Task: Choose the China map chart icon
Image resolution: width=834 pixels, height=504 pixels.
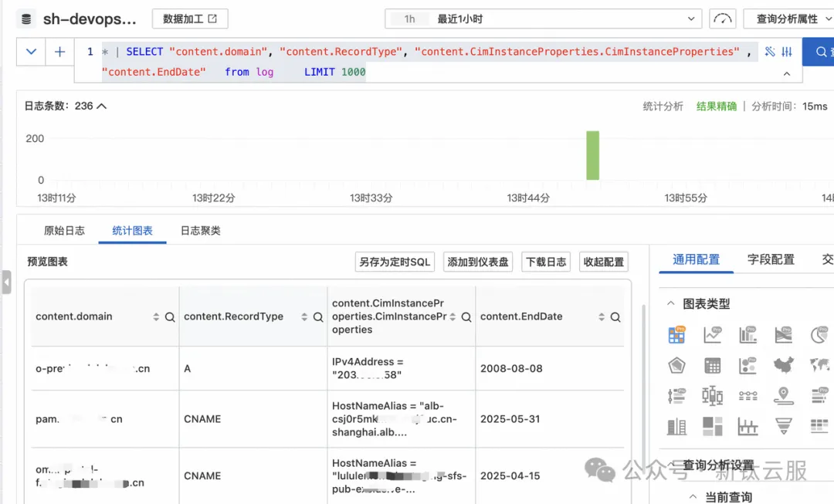Action: (x=783, y=365)
